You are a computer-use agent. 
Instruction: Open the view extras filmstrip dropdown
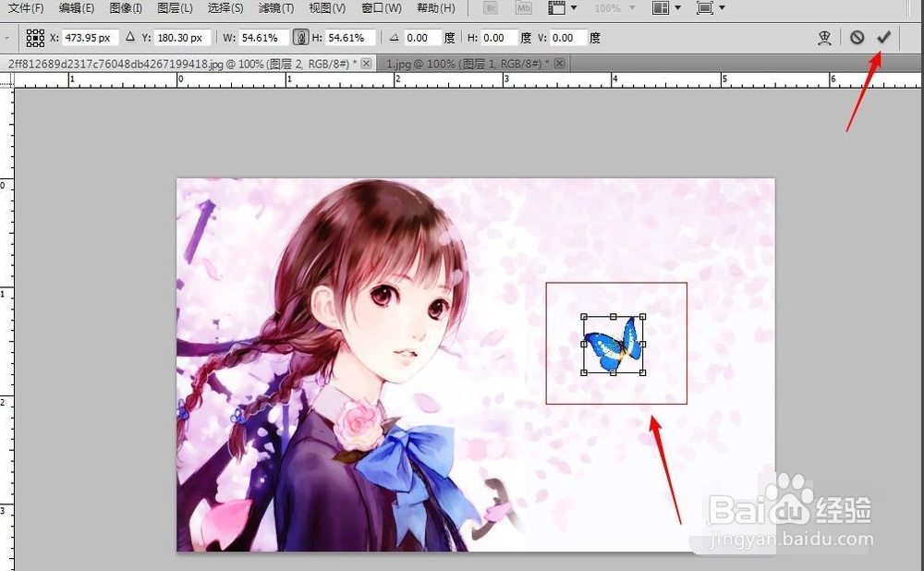pos(563,8)
